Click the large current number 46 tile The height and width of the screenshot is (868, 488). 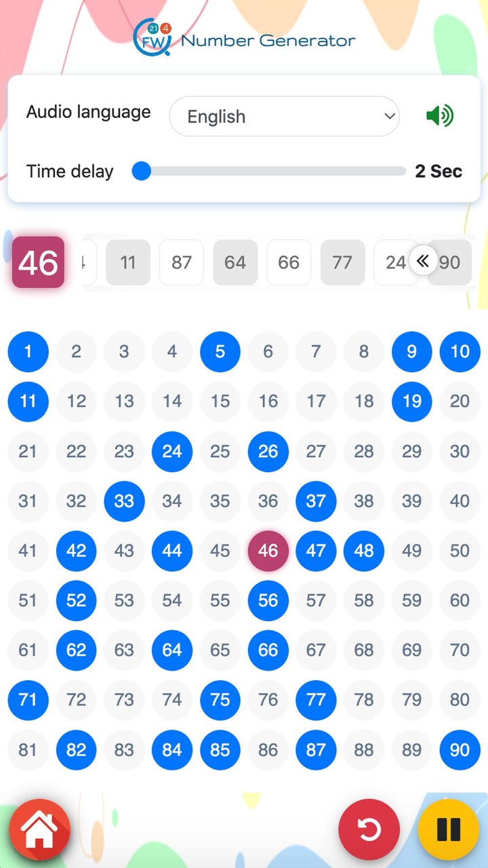(x=38, y=262)
